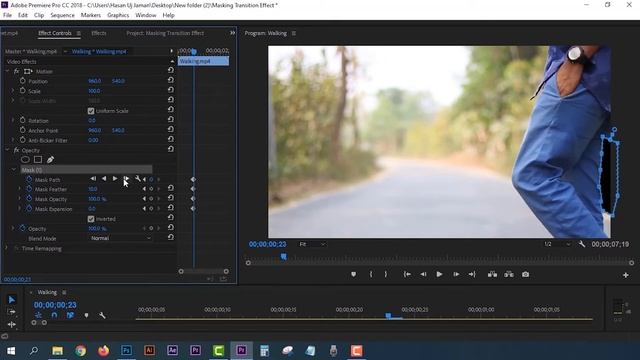Screen dimensions: 640x360
Task: Expand the Scale property
Action: (x=13, y=91)
